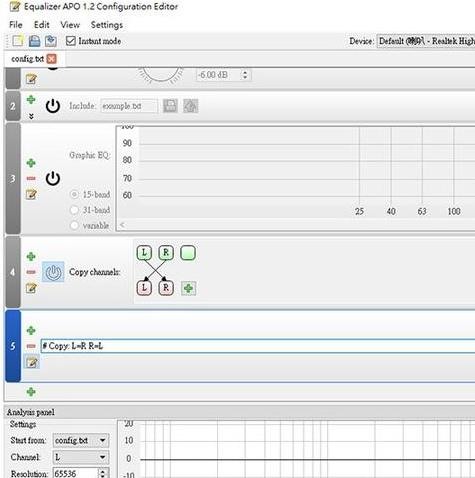Viewport: 475px width, 478px height.
Task: Open the Start from dropdown
Action: [81, 440]
